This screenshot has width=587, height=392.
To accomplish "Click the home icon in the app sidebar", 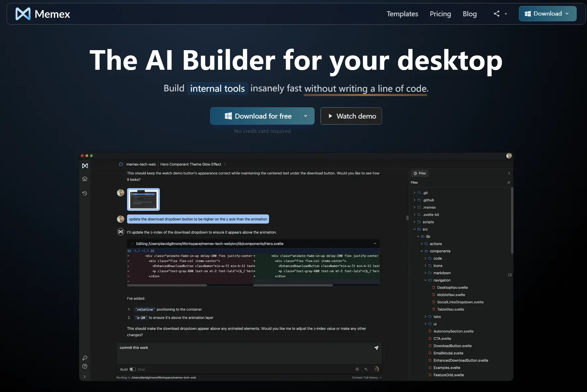I will [x=85, y=179].
